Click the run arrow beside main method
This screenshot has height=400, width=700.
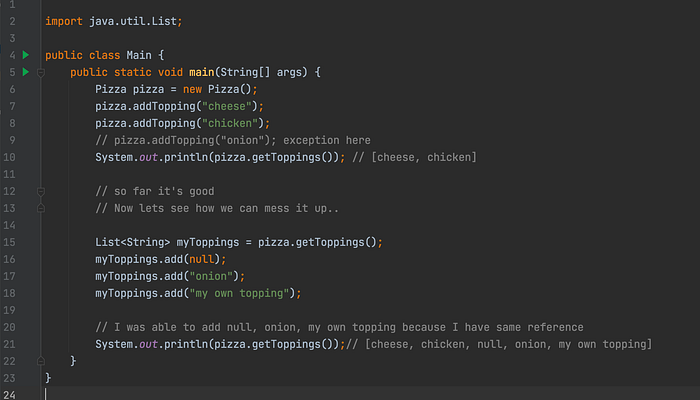(26, 72)
